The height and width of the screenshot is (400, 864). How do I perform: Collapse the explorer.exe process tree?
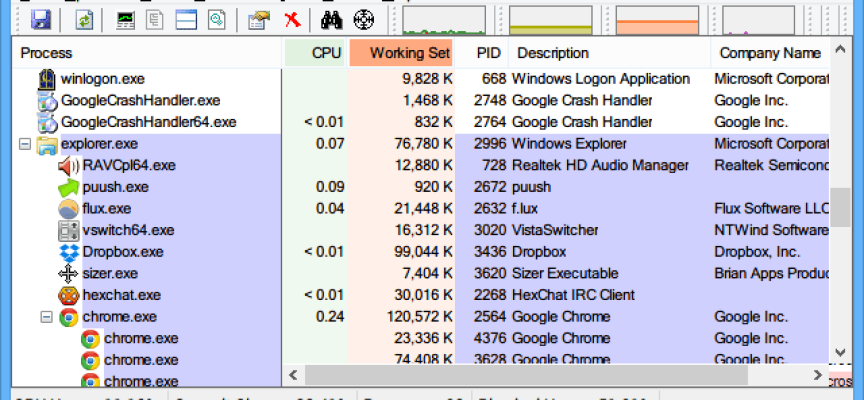pyautogui.click(x=25, y=144)
